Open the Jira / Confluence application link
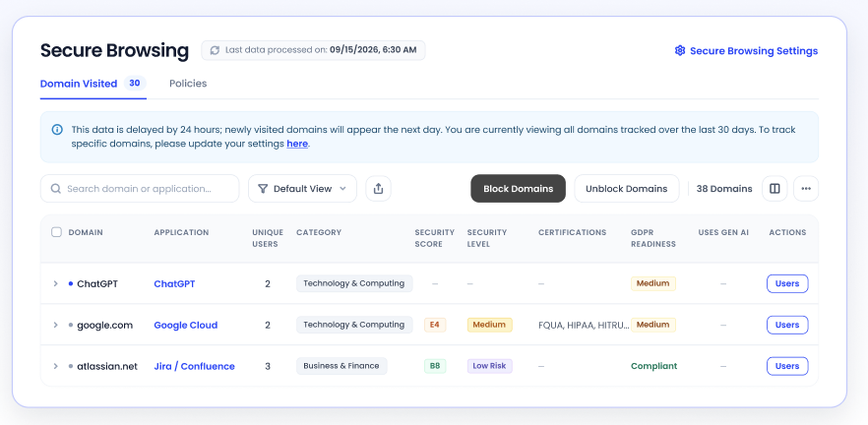868x425 pixels. pyautogui.click(x=194, y=366)
